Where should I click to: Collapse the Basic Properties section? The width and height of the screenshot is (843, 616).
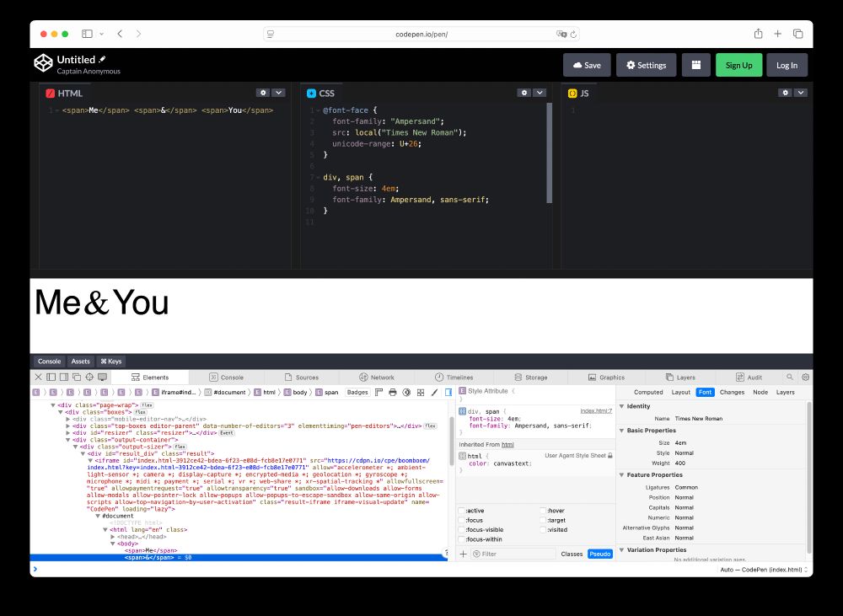[x=622, y=431]
